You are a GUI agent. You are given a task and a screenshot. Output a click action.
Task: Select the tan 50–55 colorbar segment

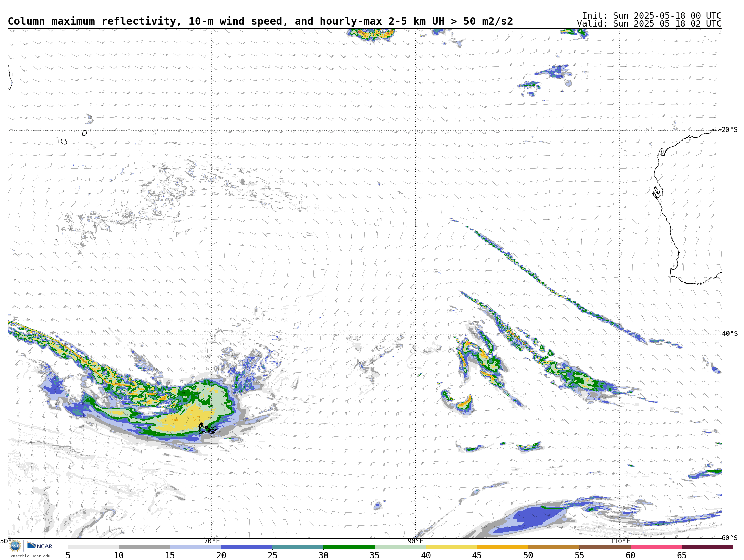(x=554, y=547)
